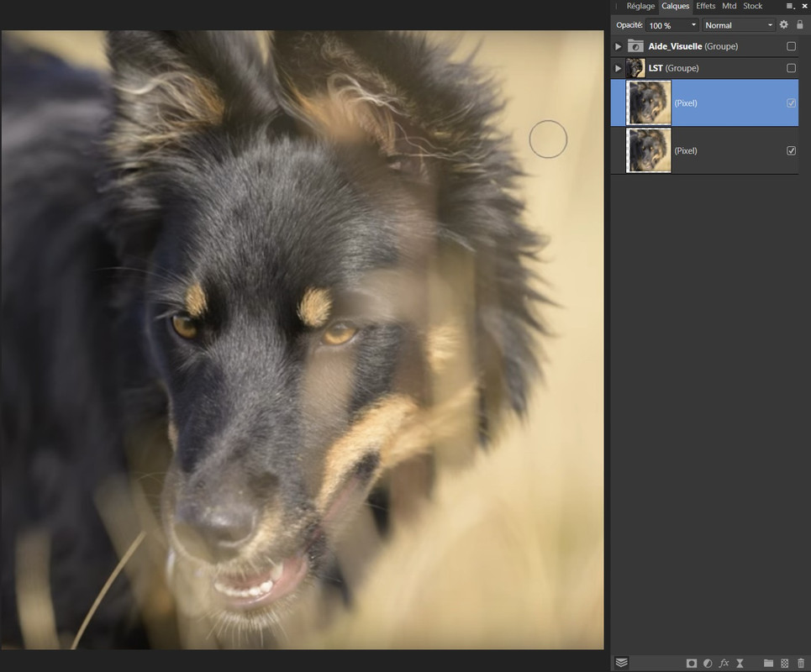The width and height of the screenshot is (811, 672).
Task: Add a new pixel layer
Action: pyautogui.click(x=785, y=664)
